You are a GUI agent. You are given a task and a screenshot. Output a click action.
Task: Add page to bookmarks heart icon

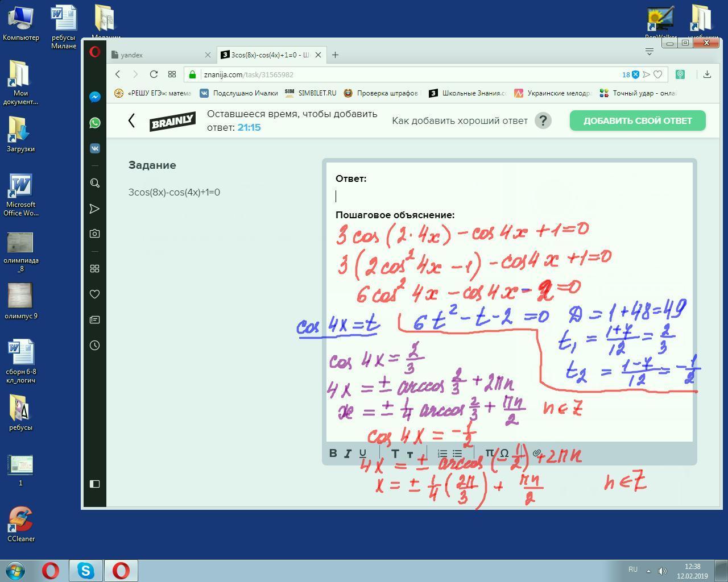tap(658, 74)
